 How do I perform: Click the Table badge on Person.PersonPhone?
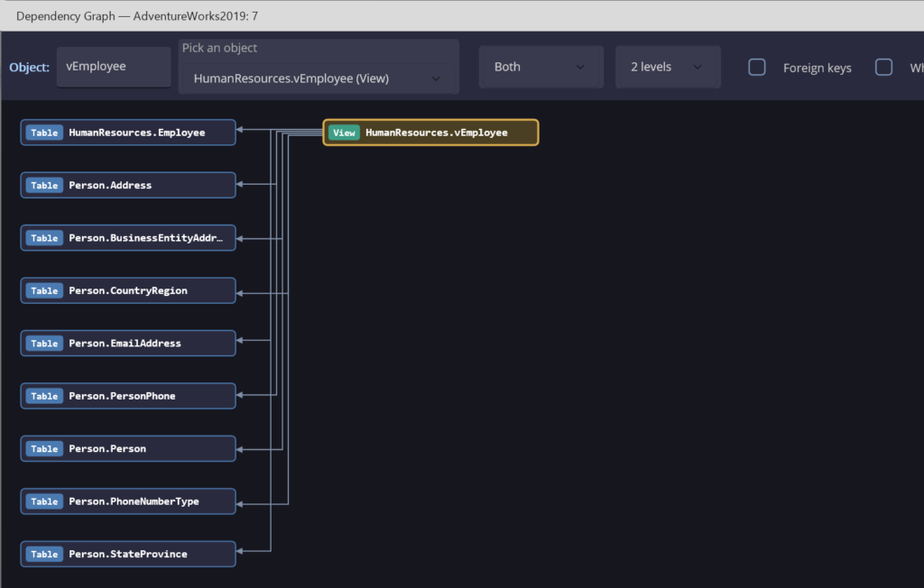click(x=44, y=396)
